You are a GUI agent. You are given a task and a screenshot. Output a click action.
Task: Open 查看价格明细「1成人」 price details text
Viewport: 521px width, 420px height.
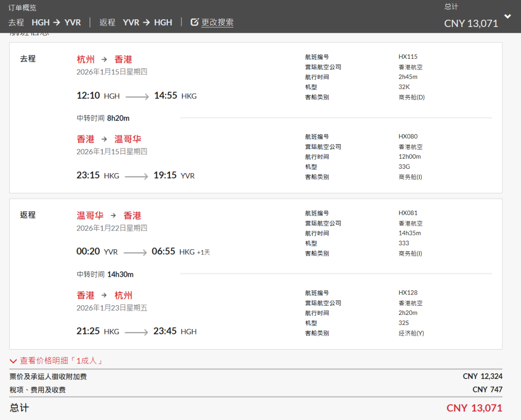(x=61, y=361)
